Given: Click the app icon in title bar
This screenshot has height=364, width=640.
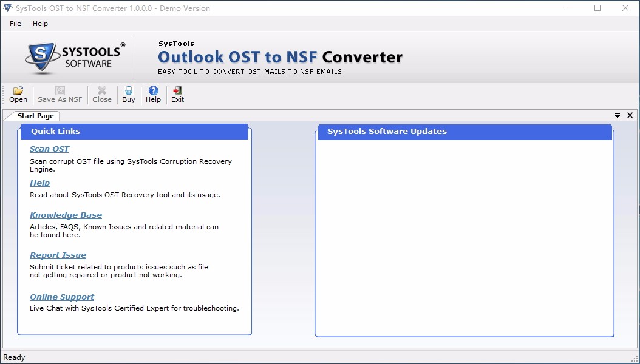Looking at the screenshot, I should click(7, 8).
